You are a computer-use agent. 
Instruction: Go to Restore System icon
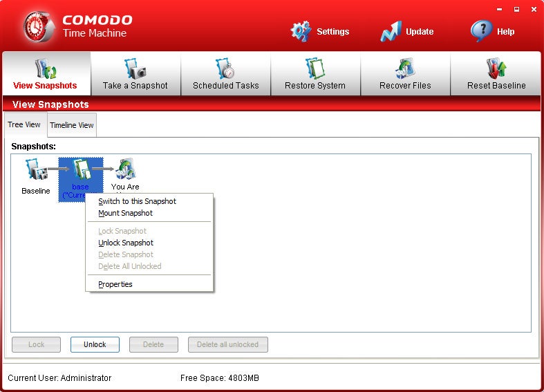coord(316,68)
